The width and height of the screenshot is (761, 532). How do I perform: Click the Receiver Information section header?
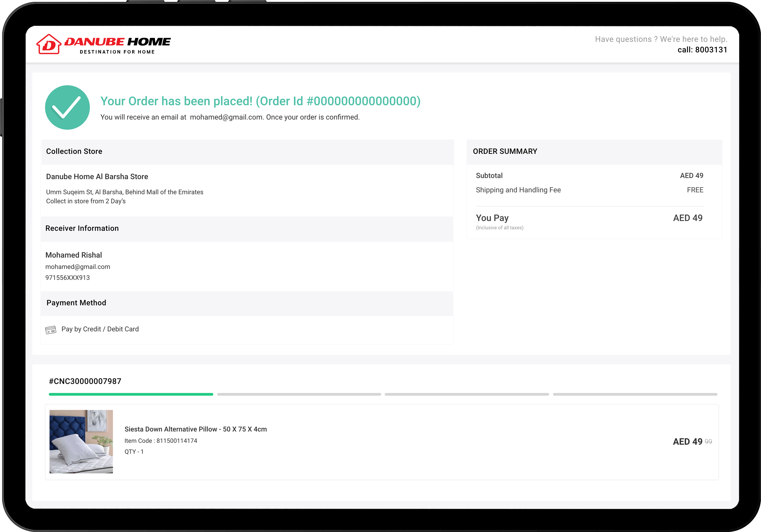coord(82,228)
